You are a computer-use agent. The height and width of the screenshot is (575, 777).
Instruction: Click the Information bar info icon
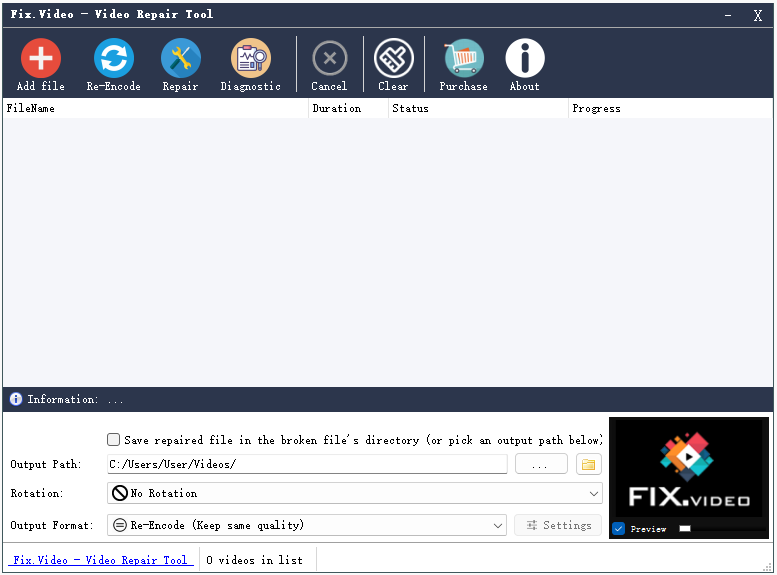click(x=16, y=399)
